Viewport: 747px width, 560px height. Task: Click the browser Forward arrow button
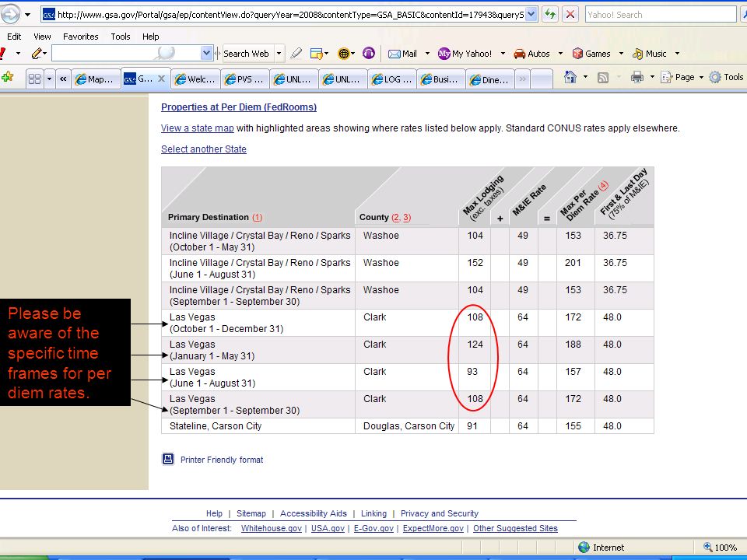10,14
